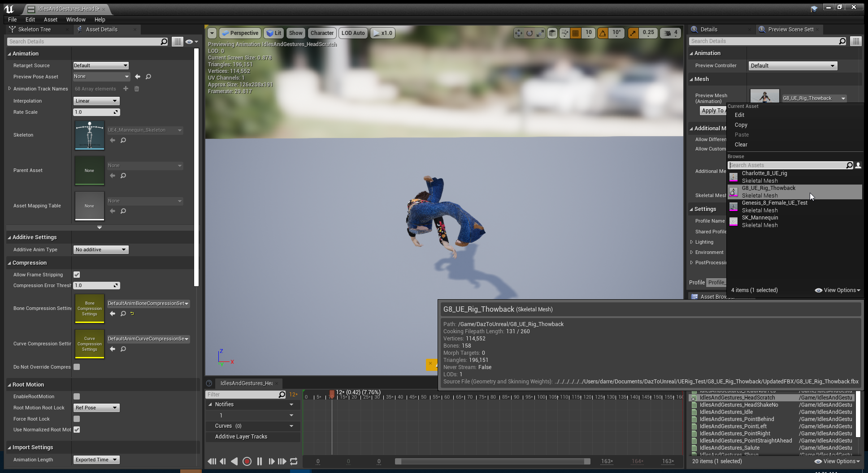Image resolution: width=868 pixels, height=473 pixels.
Task: Add element to Animation Track Names
Action: pos(126,89)
